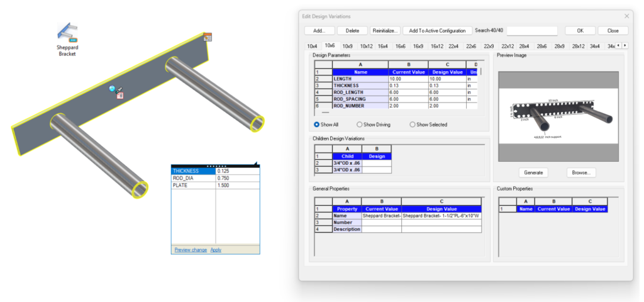This screenshot has height=302, width=644.
Task: Select THICKNESS row in the parameter popup
Action: (x=215, y=171)
